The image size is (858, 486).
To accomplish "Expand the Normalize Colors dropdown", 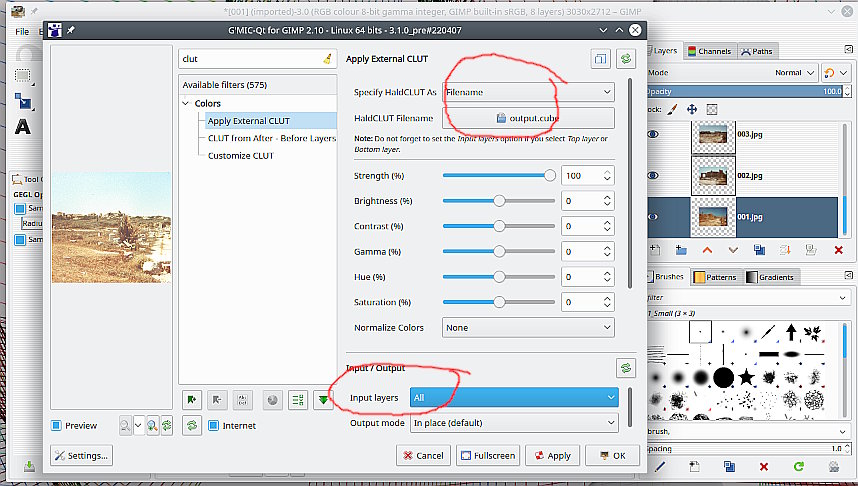I will (527, 327).
